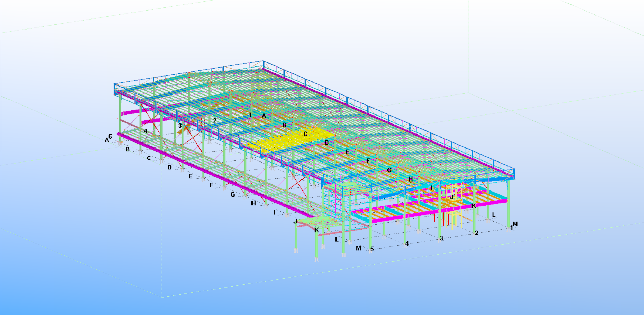Click grid label M at the far right corner
Viewport: 644px width, 315px height.
515,224
